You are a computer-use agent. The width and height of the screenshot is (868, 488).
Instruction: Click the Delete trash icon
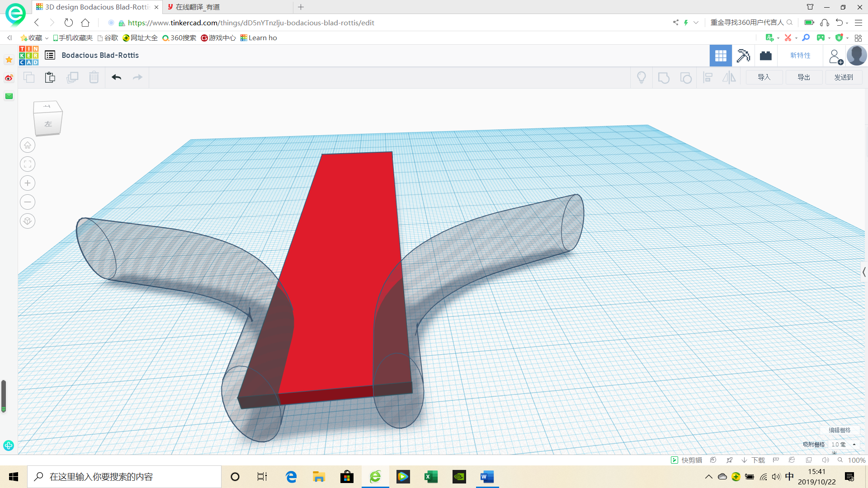pos(94,77)
